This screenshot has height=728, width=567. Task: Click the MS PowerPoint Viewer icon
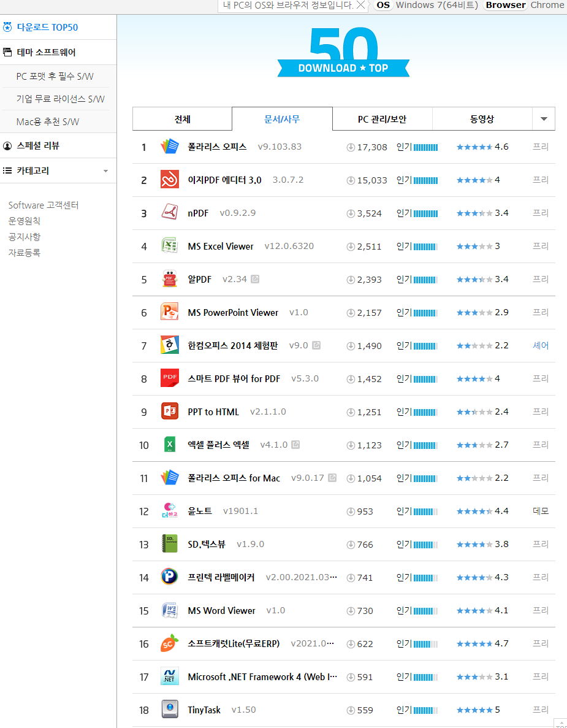point(169,312)
